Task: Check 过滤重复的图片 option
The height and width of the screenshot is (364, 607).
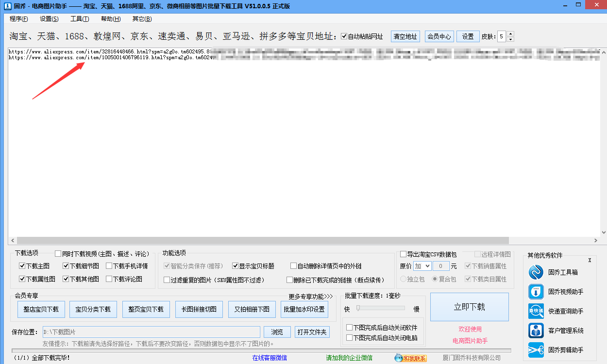Action: point(167,280)
